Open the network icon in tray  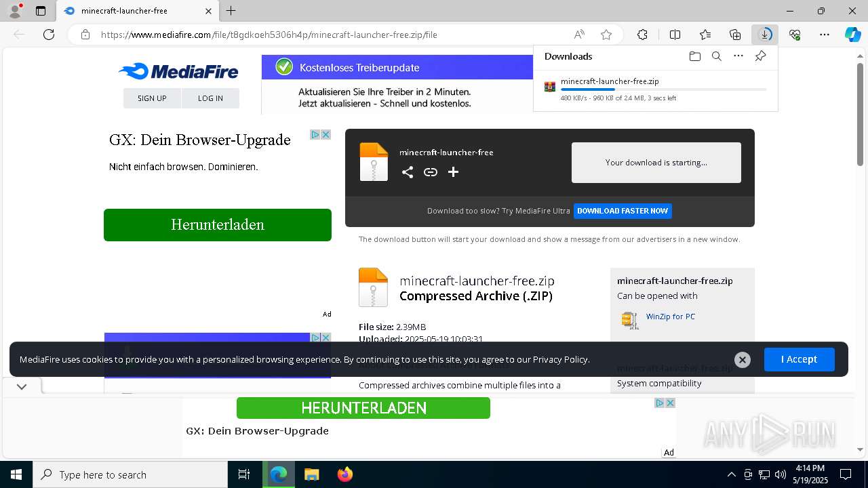coord(764,474)
